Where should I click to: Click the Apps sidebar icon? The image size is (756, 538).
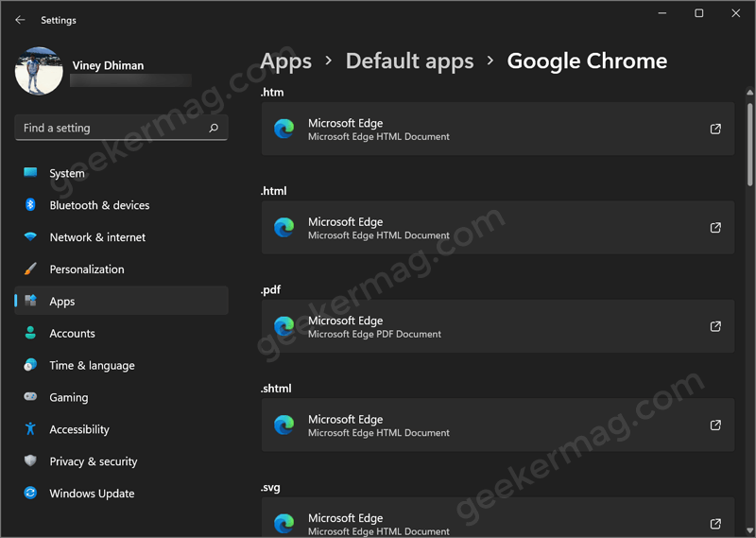point(30,301)
